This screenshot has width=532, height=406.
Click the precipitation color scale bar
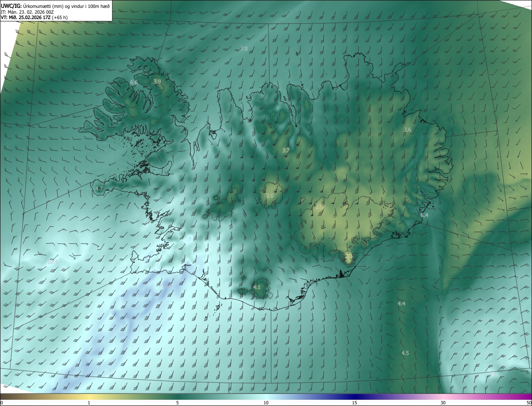point(266,396)
